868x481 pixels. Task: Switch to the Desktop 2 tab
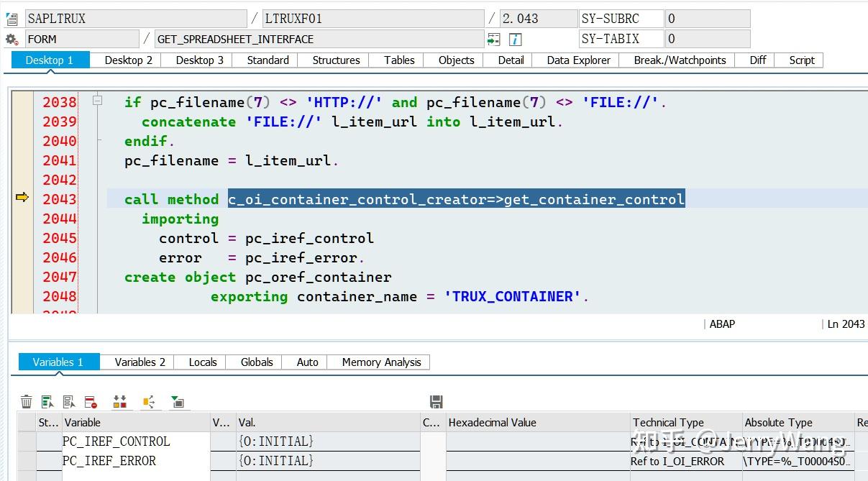coord(127,60)
